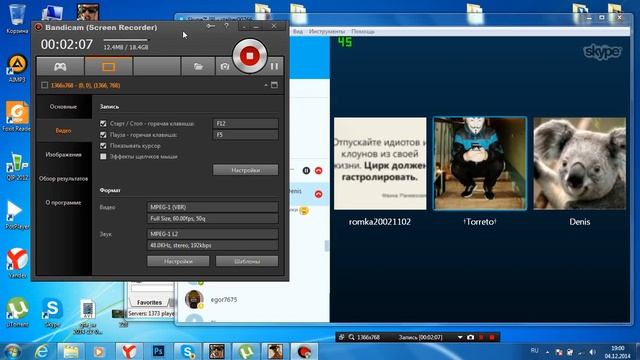Click the fullscreen target icon in resolution bar

coord(274,85)
